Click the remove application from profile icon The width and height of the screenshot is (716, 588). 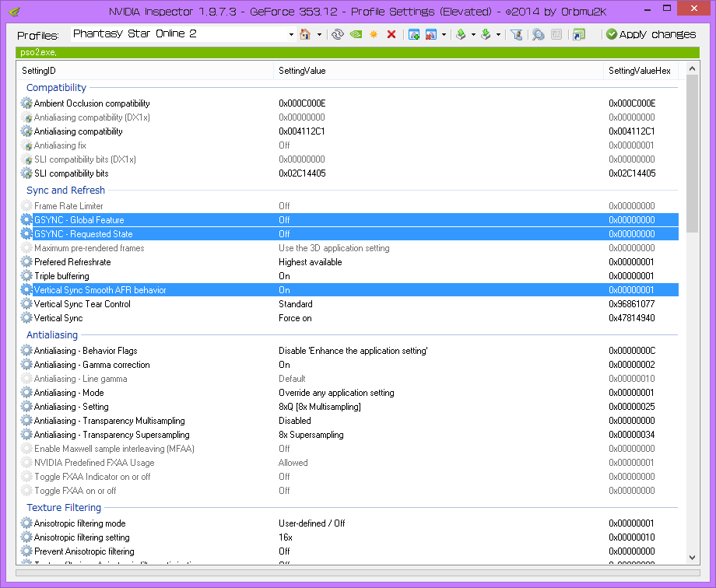pos(431,34)
